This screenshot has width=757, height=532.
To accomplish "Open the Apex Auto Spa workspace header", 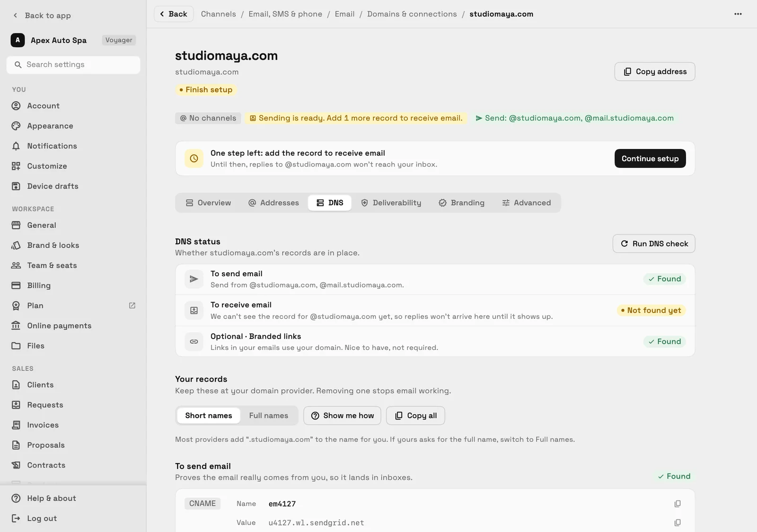I will pos(73,40).
